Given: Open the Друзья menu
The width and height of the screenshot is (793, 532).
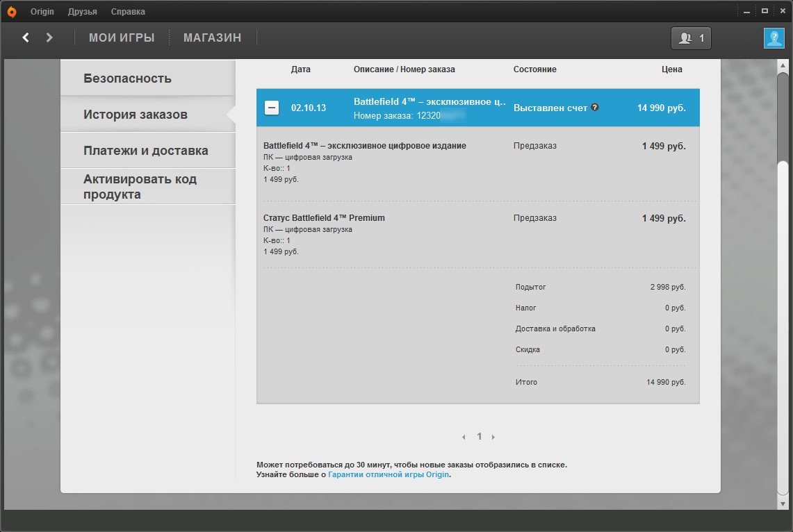Looking at the screenshot, I should pyautogui.click(x=83, y=12).
